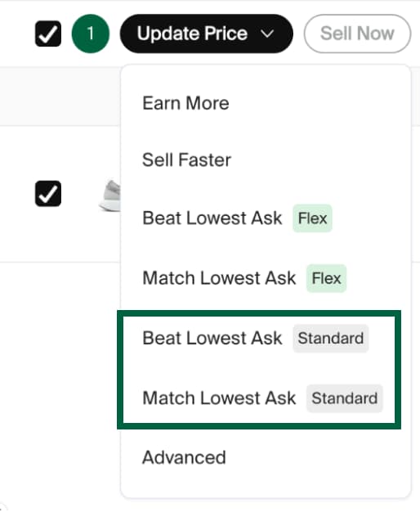Deselect the sneaker listing row checkbox

click(48, 194)
